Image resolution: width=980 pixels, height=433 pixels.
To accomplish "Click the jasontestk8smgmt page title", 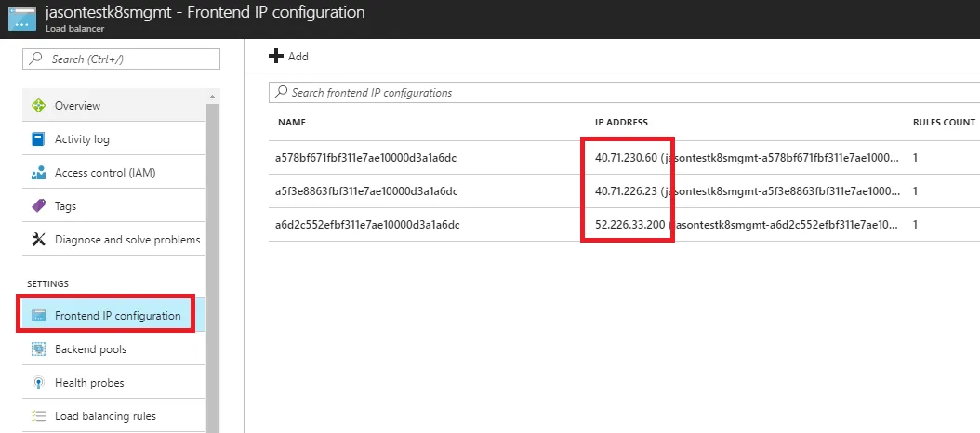I will pyautogui.click(x=205, y=12).
